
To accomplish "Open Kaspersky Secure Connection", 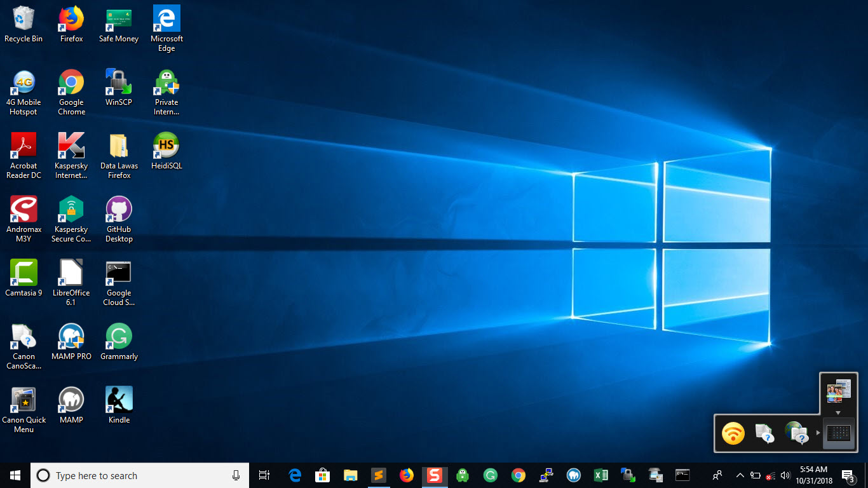I will pyautogui.click(x=71, y=210).
